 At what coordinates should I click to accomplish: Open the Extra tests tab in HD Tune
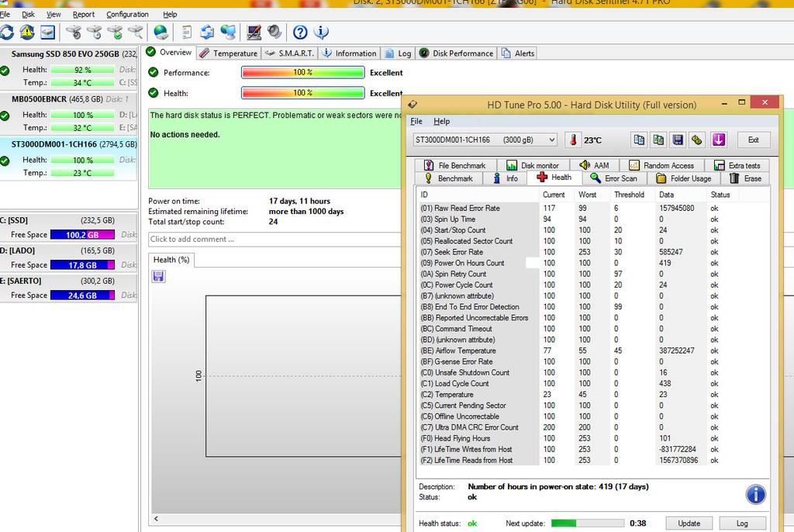(737, 165)
